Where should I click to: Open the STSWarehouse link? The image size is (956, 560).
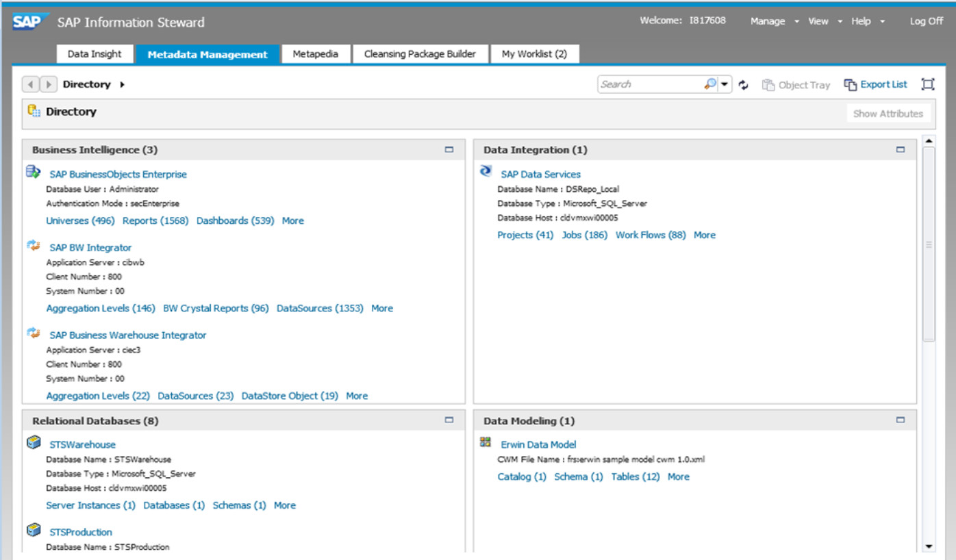click(82, 445)
